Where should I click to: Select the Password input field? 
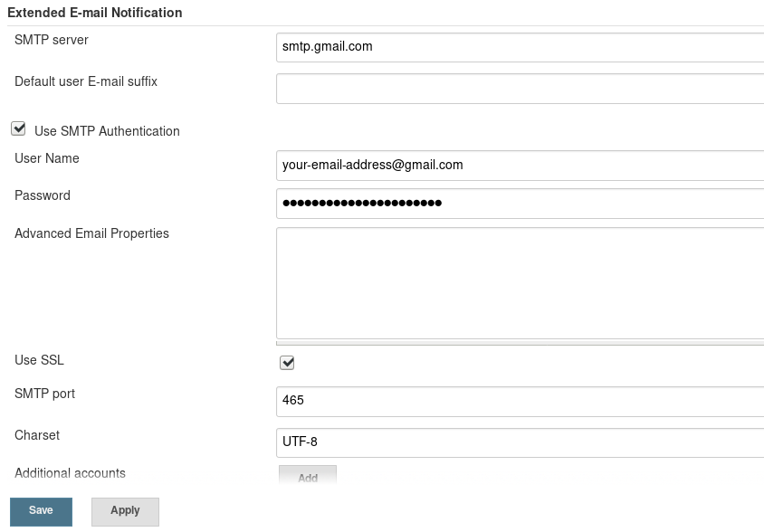coord(520,204)
